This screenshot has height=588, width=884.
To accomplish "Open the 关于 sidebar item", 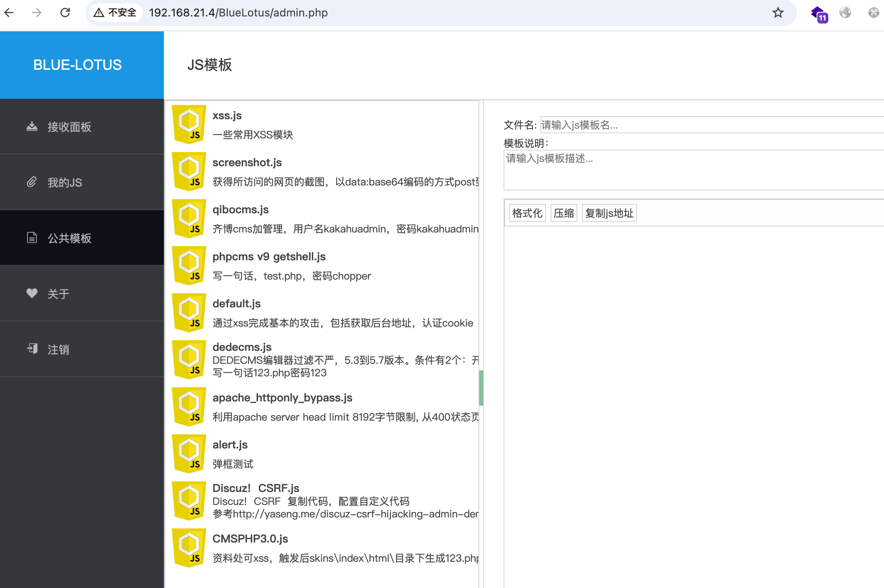I will pyautogui.click(x=82, y=294).
